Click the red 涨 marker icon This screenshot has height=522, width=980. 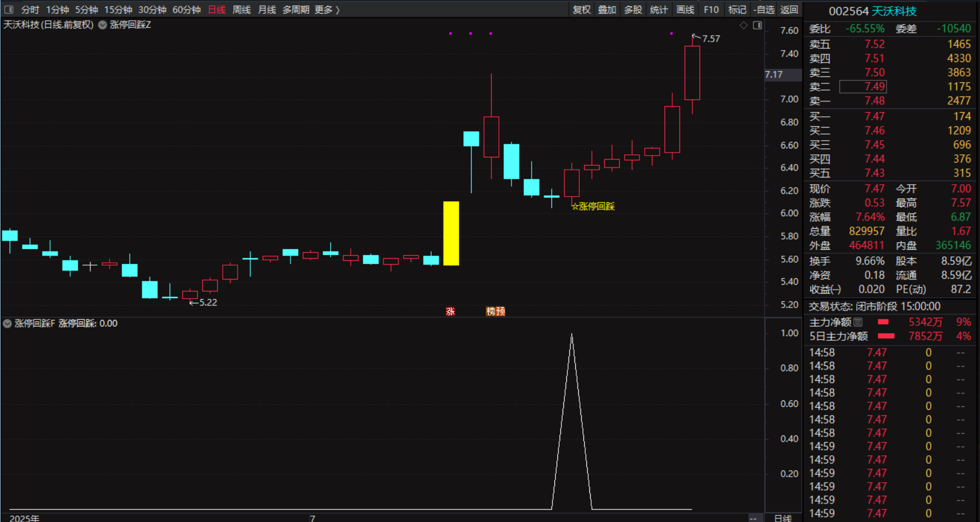click(x=450, y=311)
